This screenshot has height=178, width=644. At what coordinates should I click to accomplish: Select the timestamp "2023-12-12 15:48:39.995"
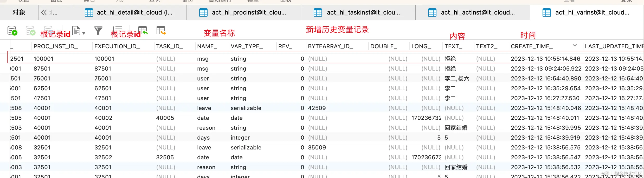pyautogui.click(x=546, y=128)
